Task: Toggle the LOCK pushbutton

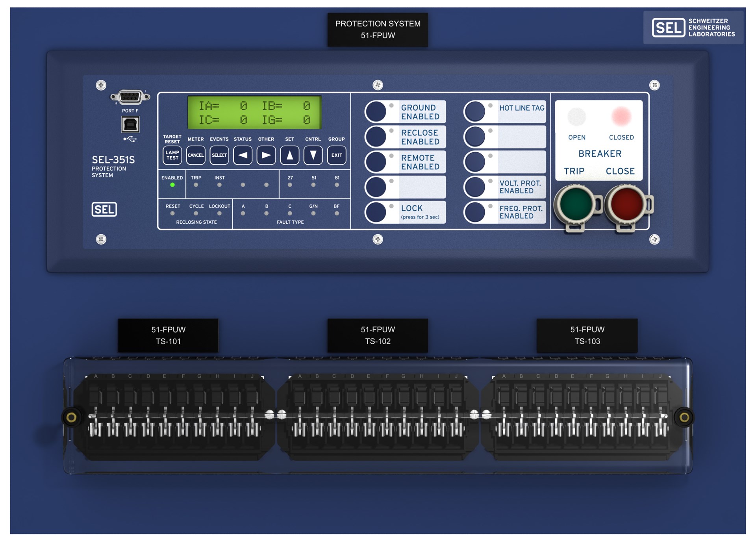Action: coord(376,212)
